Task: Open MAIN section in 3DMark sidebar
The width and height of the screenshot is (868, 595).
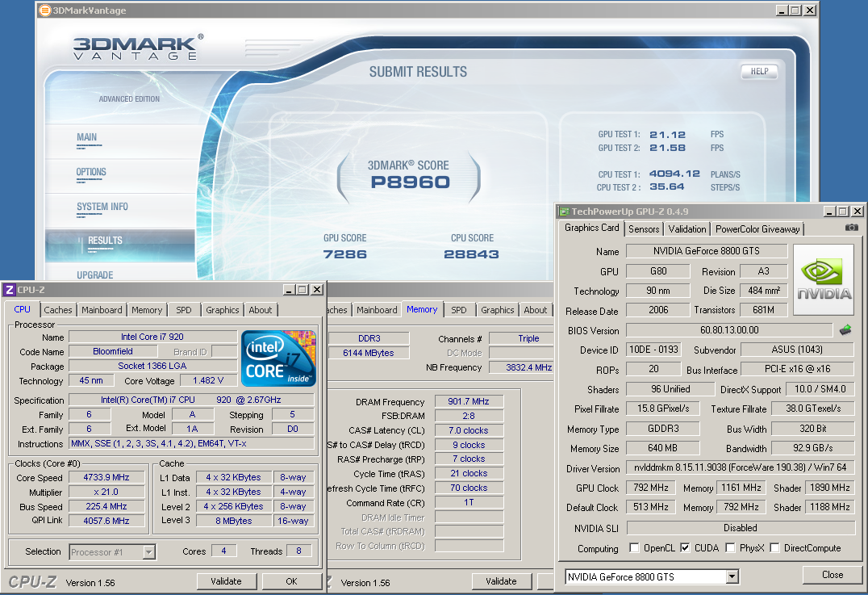Action: (87, 137)
